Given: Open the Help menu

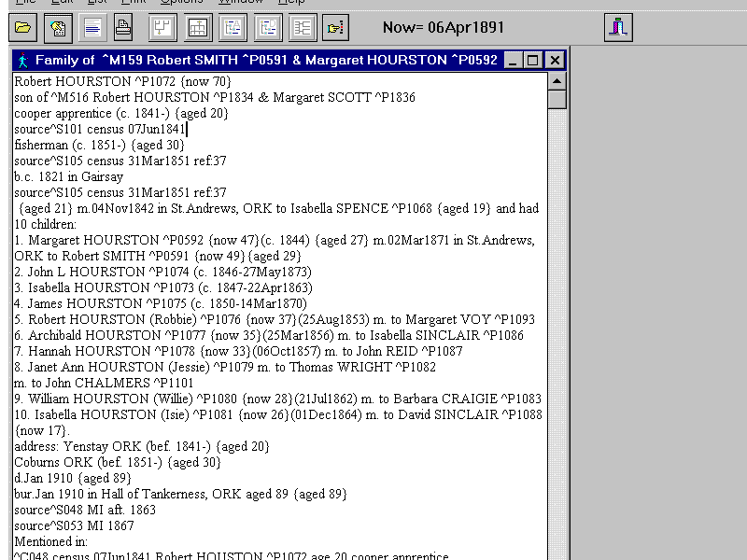Looking at the screenshot, I should point(291,3).
